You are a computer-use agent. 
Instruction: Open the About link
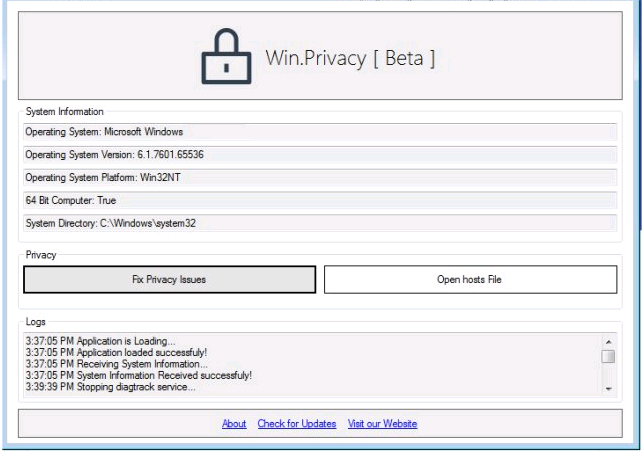click(234, 424)
